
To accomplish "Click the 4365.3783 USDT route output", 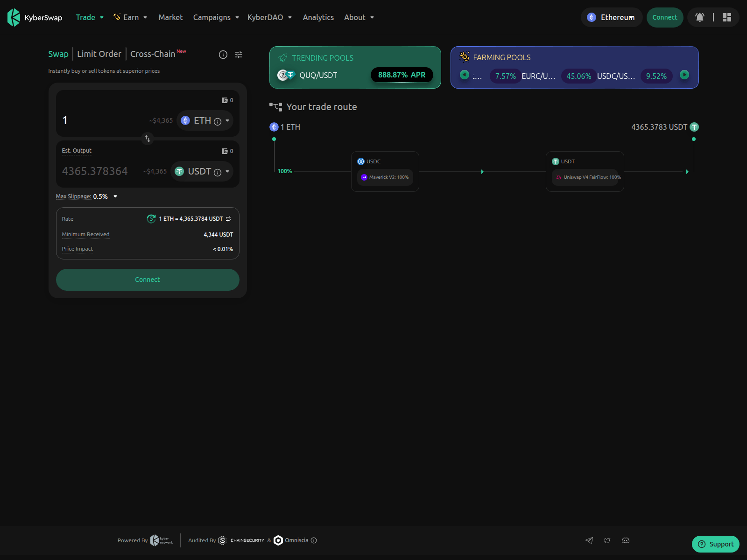I will click(665, 127).
